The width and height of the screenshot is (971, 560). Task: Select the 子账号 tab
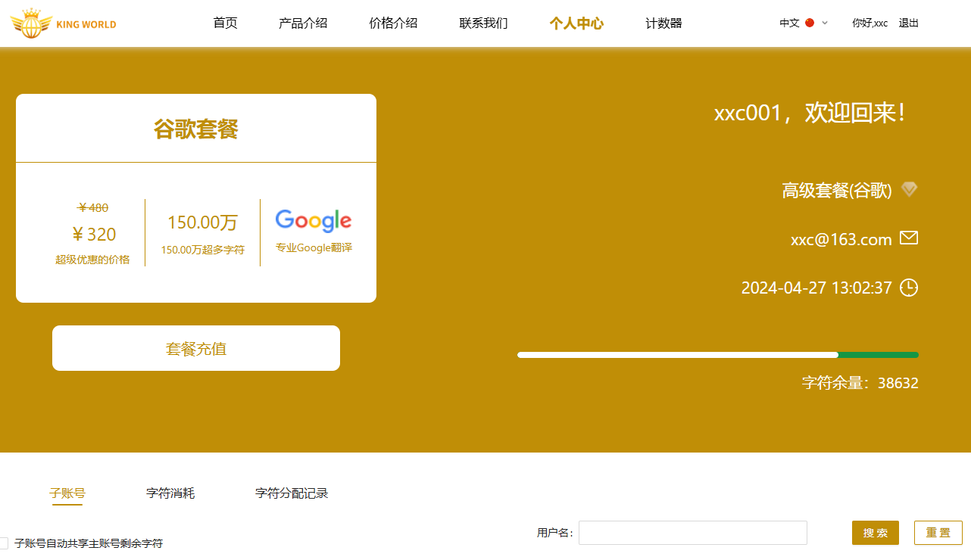[67, 493]
